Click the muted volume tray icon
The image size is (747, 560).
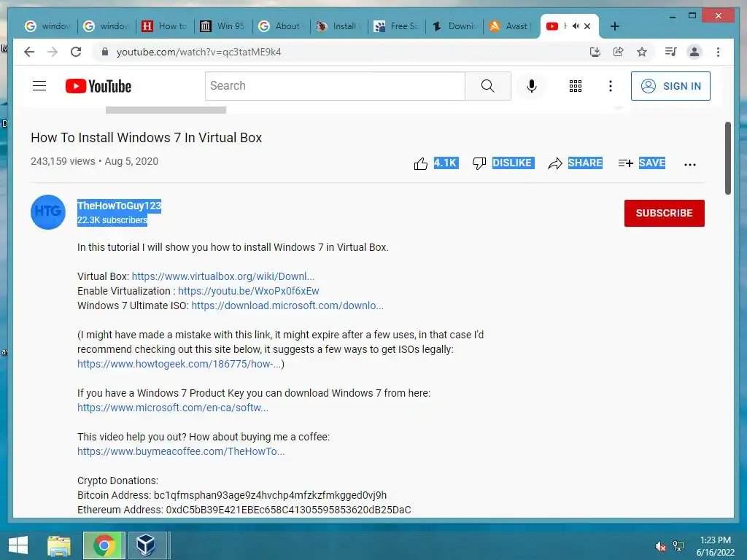tap(660, 546)
